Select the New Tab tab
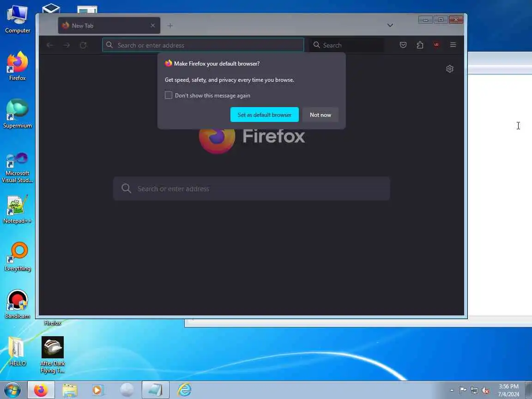 tap(109, 25)
